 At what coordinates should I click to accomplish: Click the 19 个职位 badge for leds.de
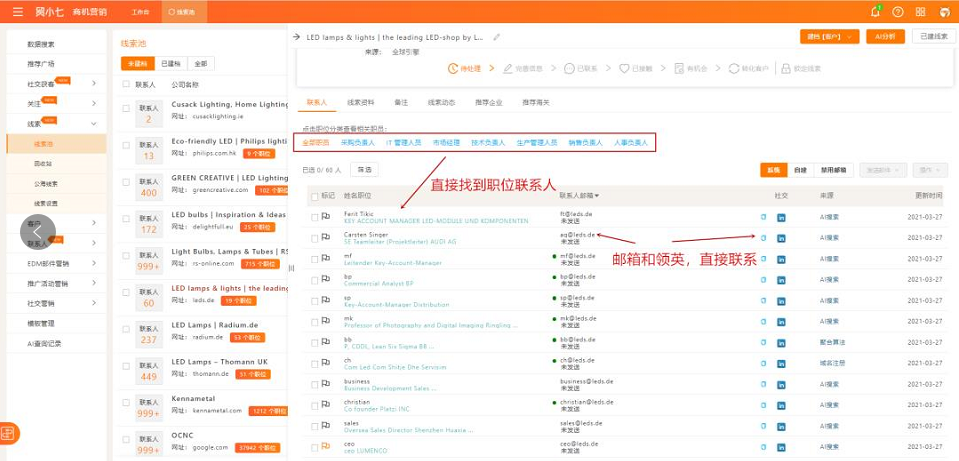(239, 301)
